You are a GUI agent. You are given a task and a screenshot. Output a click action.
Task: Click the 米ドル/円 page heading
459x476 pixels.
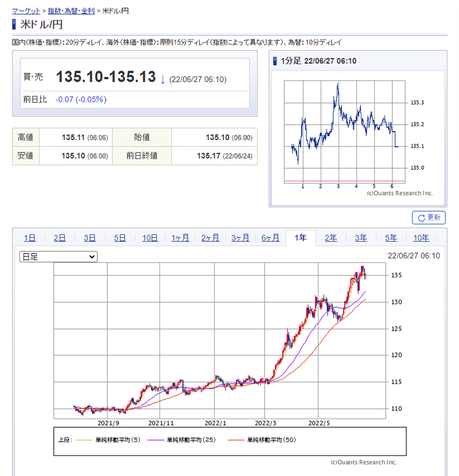[41, 24]
